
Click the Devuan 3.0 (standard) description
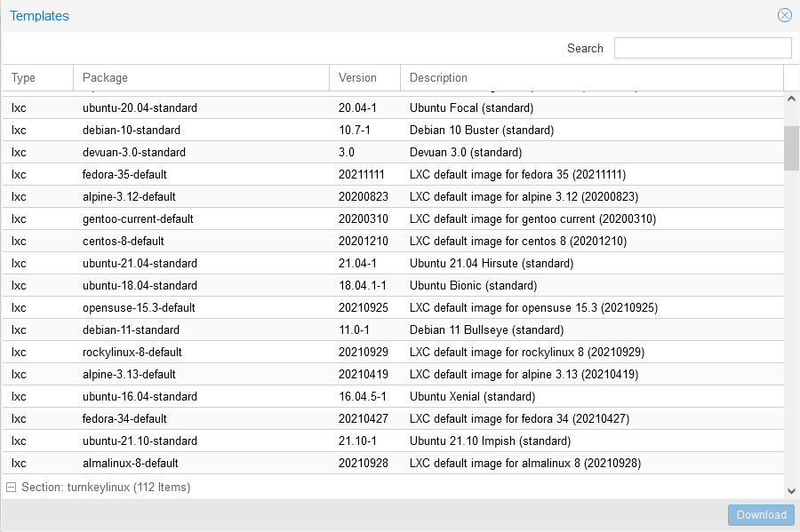click(466, 153)
